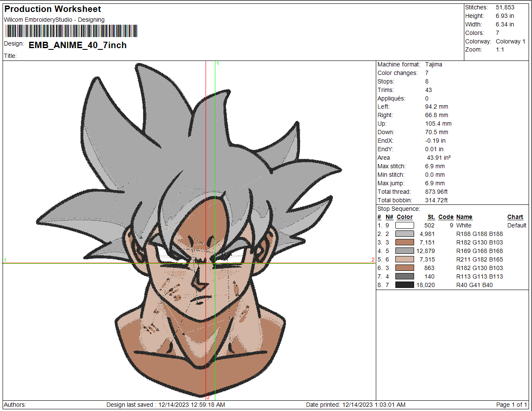The width and height of the screenshot is (532, 411).
Task: Click the chart value "Default"
Action: point(517,225)
